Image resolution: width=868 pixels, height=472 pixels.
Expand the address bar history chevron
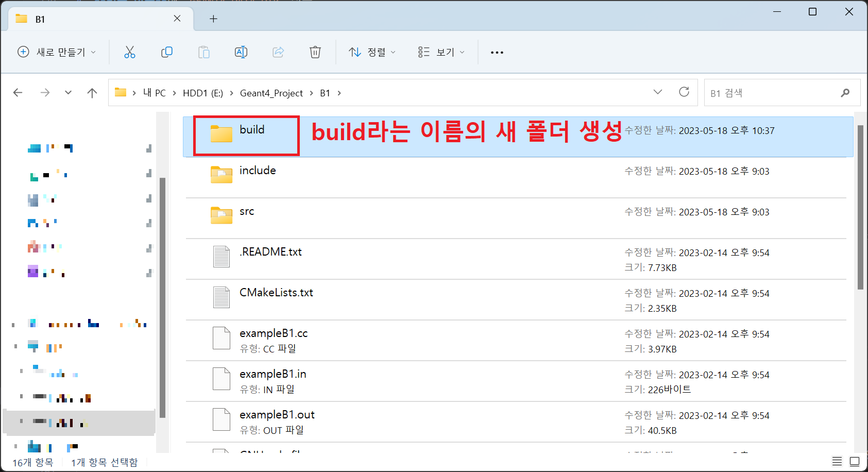click(658, 92)
